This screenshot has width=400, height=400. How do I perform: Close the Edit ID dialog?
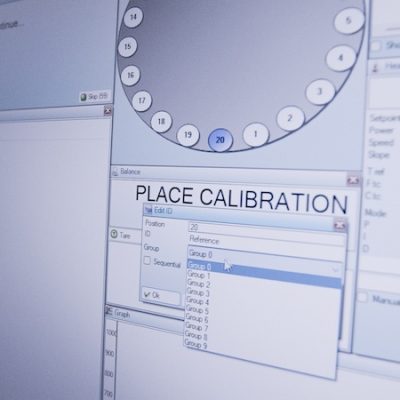pyautogui.click(x=340, y=225)
